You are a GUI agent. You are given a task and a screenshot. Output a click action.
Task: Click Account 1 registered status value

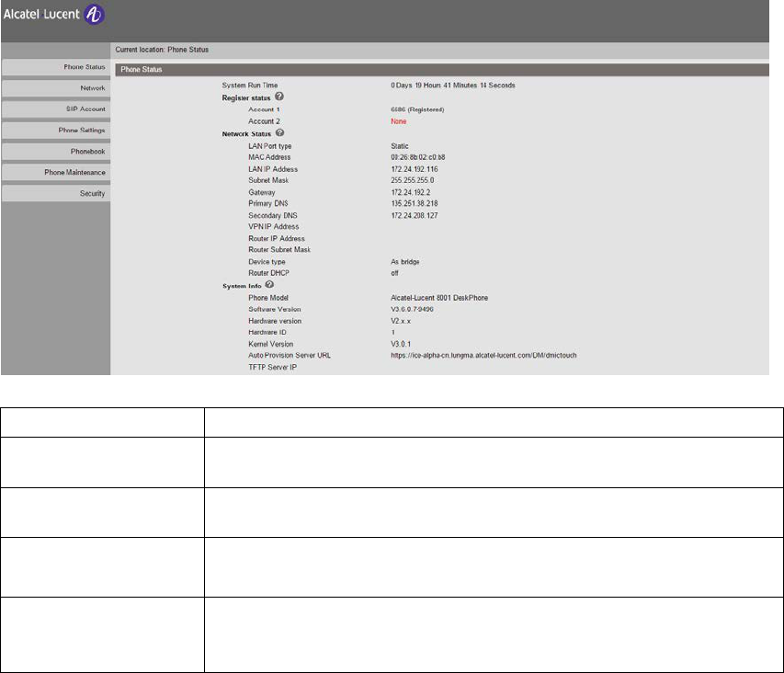click(417, 109)
